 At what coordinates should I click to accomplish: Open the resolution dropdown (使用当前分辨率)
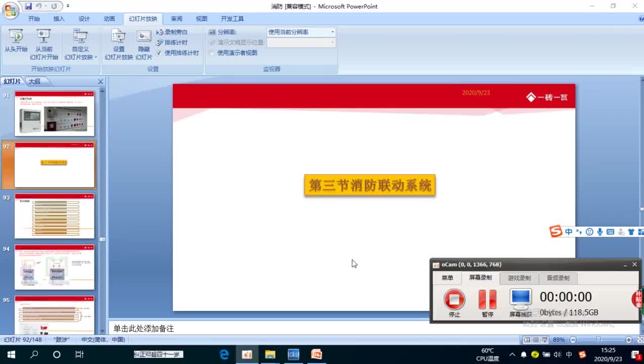[332, 32]
